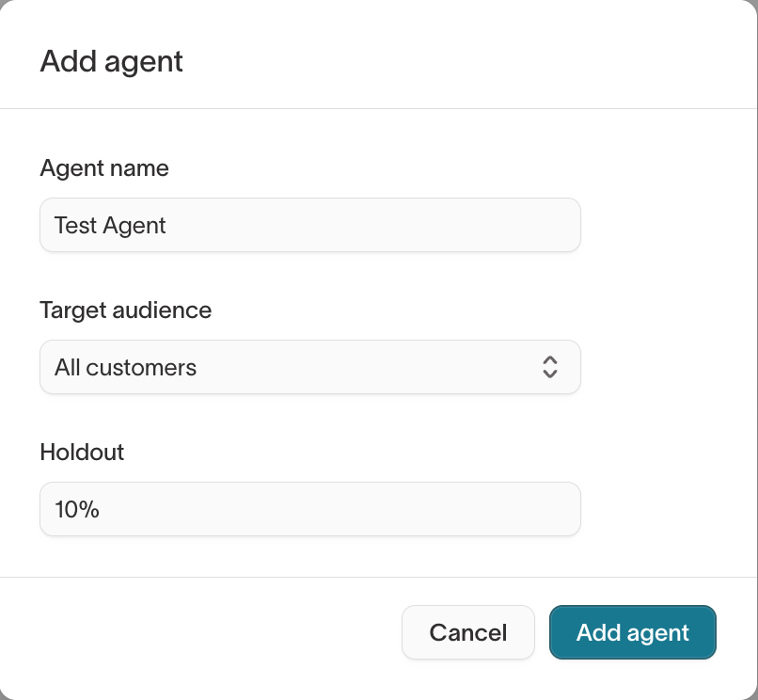
Task: Open the Target audience dropdown
Action: [x=309, y=367]
